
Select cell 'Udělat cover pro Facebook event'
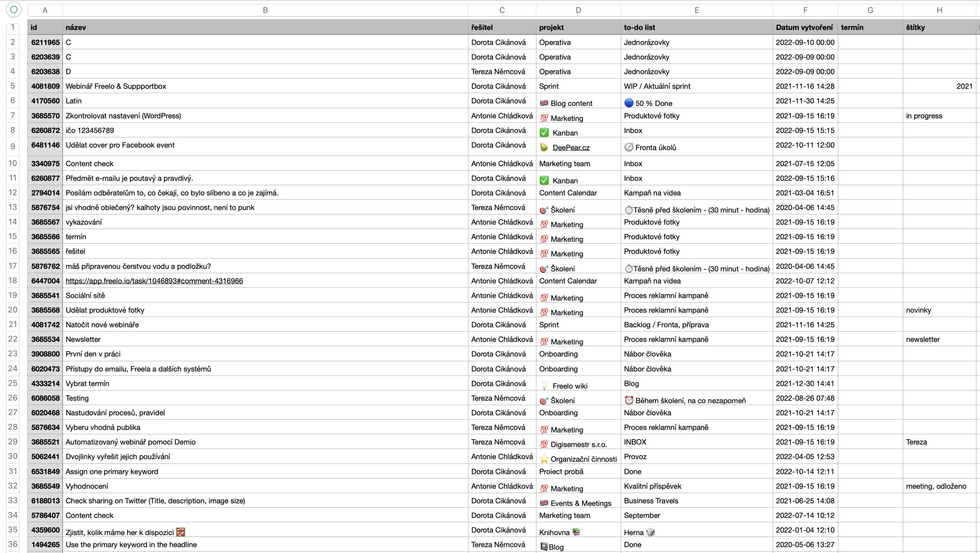265,146
